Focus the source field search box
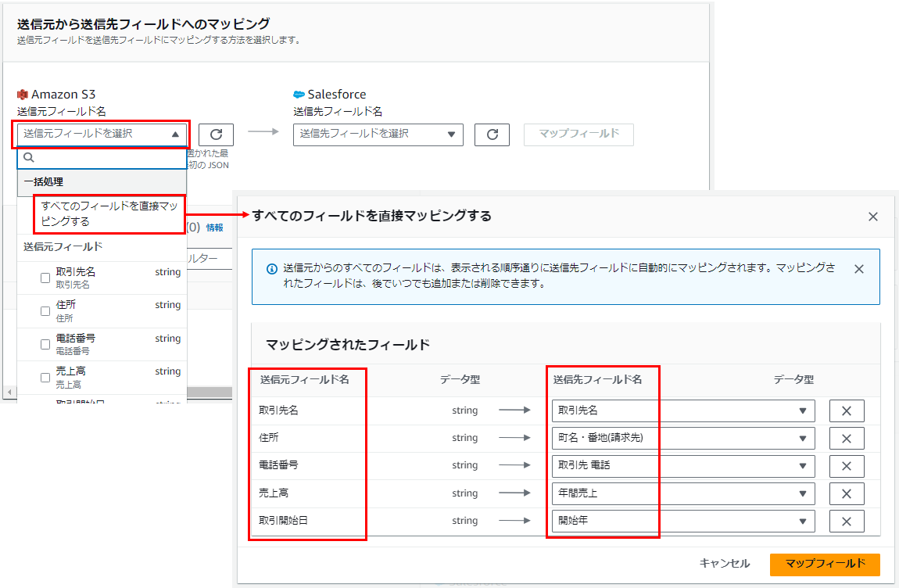899x588 pixels. pyautogui.click(x=102, y=158)
